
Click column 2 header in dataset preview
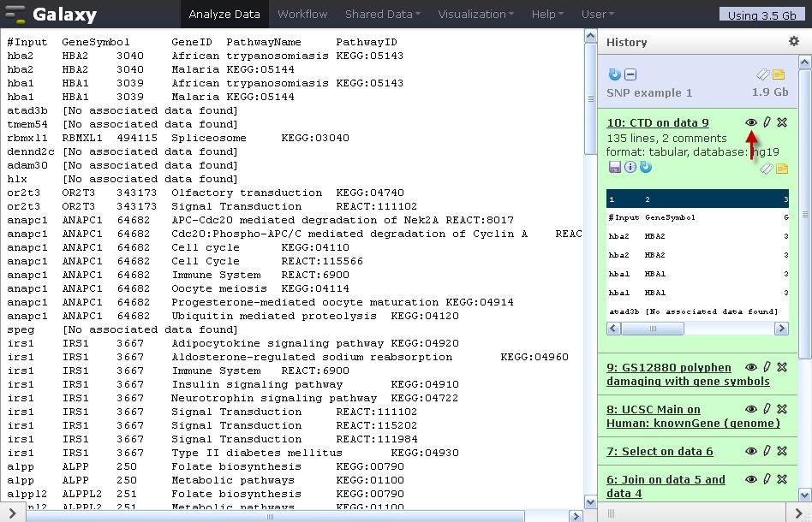[648, 199]
